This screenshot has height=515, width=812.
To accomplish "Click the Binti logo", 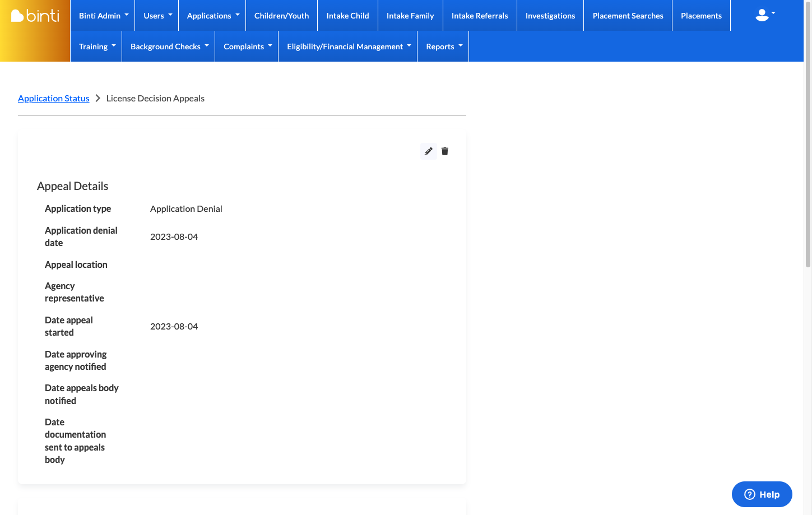I will [x=35, y=16].
